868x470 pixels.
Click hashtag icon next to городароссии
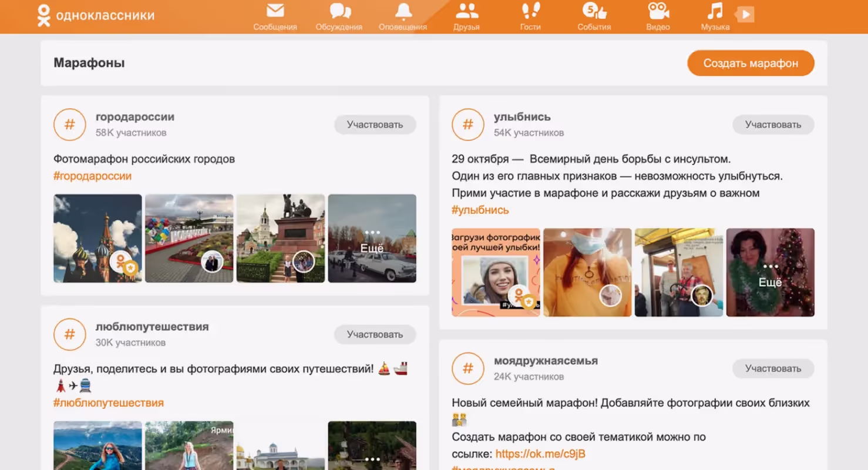[69, 125]
